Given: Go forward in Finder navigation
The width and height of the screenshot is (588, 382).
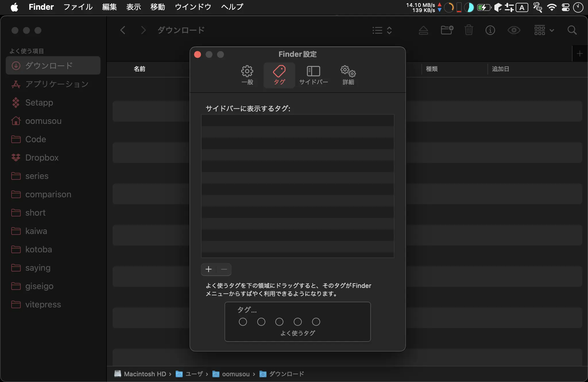Looking at the screenshot, I should [x=143, y=30].
